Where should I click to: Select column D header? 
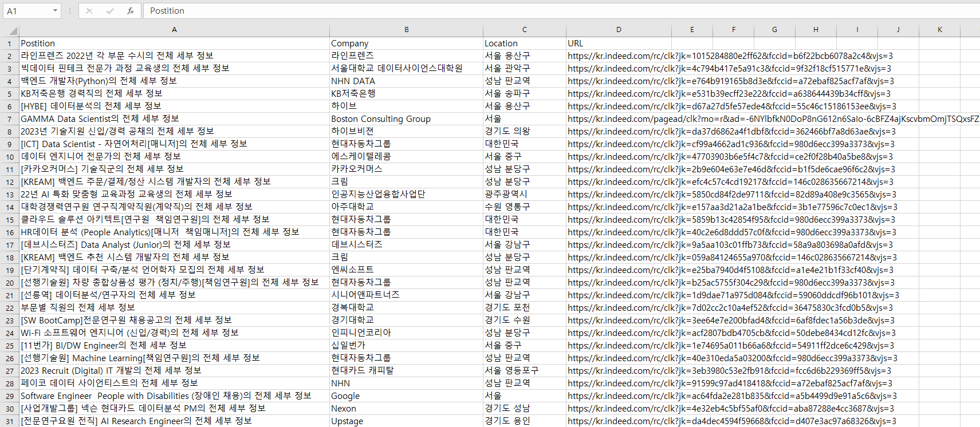point(619,30)
